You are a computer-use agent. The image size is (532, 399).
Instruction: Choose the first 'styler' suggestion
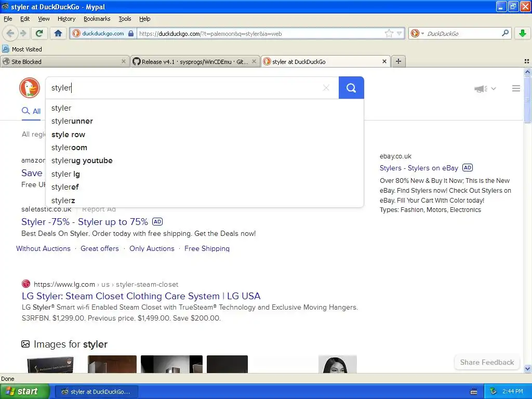(x=205, y=108)
